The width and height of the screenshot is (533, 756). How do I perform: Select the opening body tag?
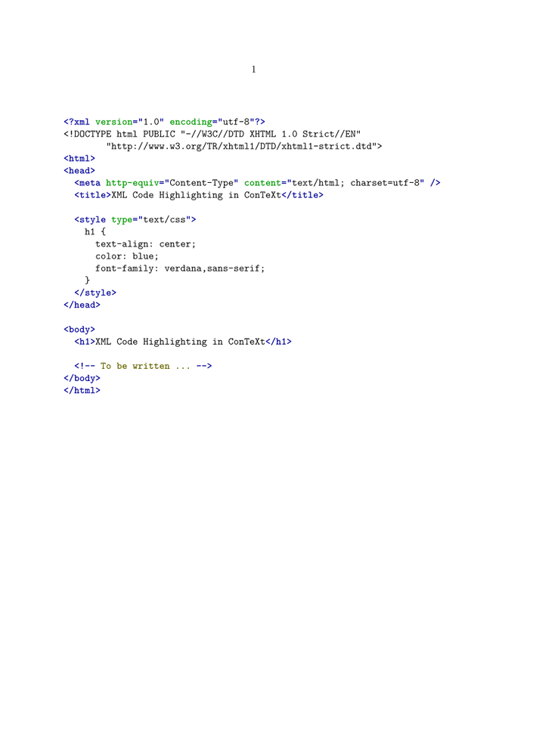tap(79, 330)
